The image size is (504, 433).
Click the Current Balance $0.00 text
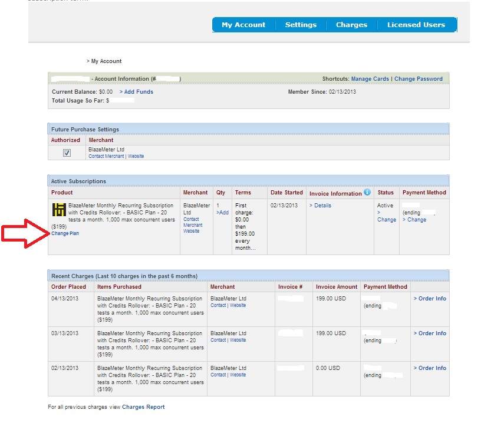[x=83, y=91]
